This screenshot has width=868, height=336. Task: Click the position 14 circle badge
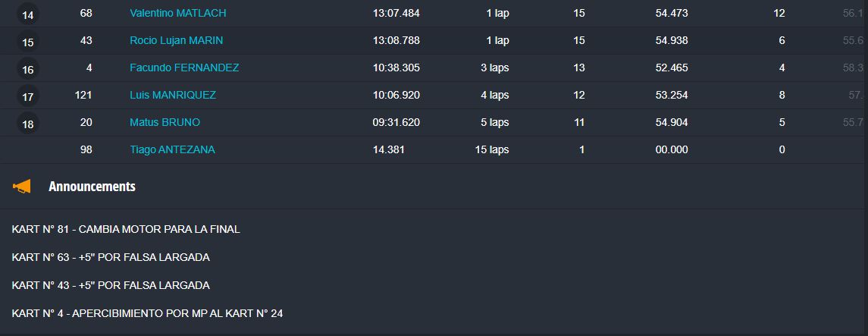pyautogui.click(x=28, y=15)
